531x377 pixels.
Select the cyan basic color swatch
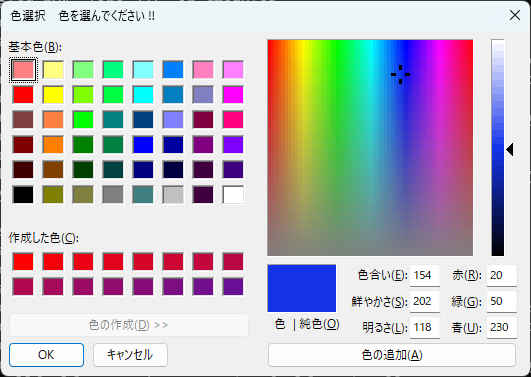coord(143,95)
